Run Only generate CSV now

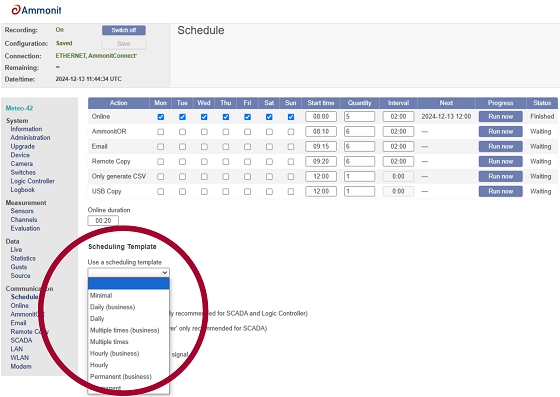pyautogui.click(x=500, y=177)
